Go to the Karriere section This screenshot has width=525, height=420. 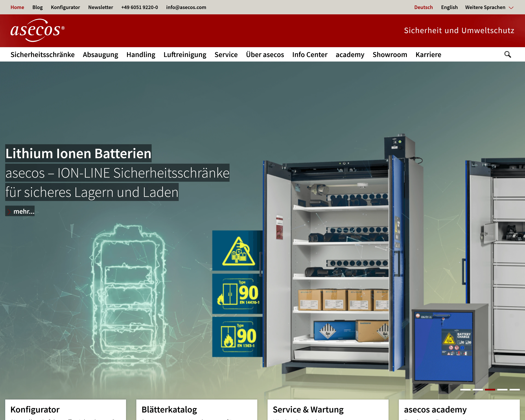click(428, 55)
